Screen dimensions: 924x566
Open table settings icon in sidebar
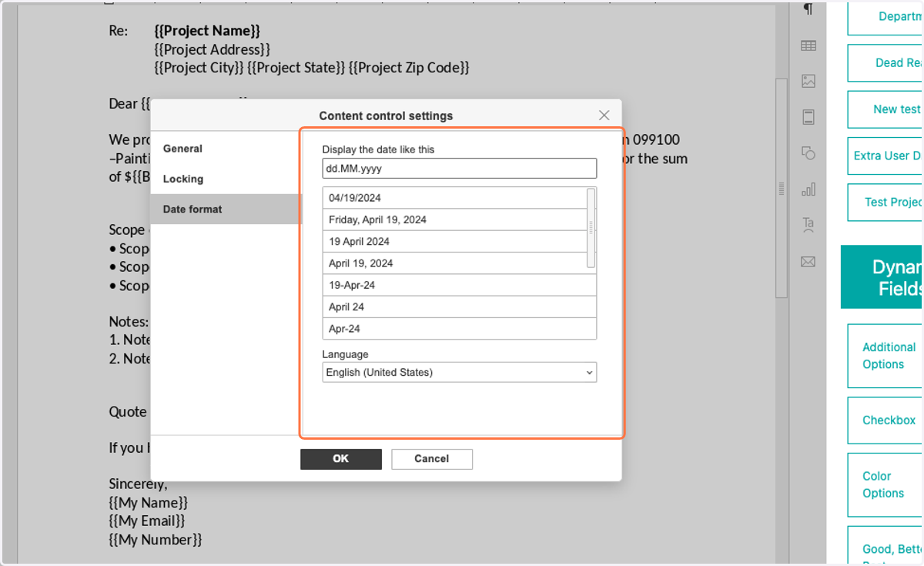click(808, 45)
